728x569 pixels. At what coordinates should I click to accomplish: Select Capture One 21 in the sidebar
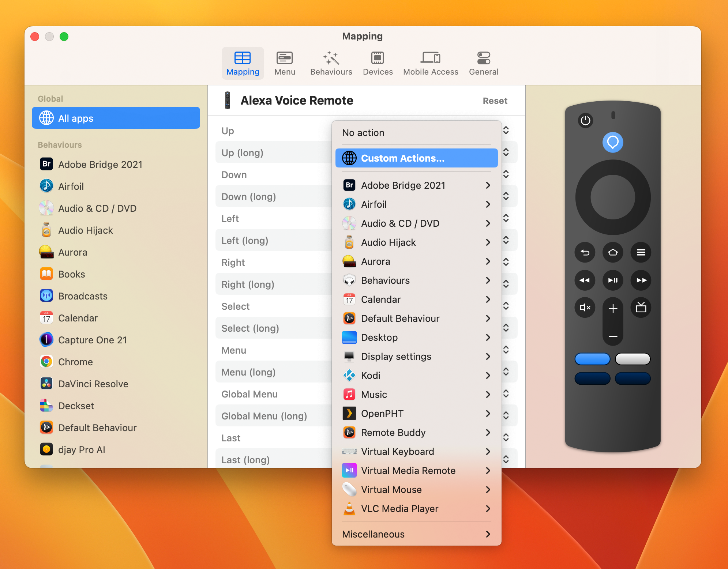[x=116, y=340]
